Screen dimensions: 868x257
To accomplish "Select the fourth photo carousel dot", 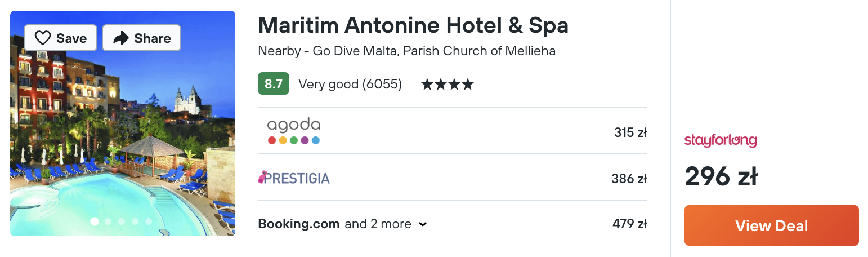I will tap(135, 221).
